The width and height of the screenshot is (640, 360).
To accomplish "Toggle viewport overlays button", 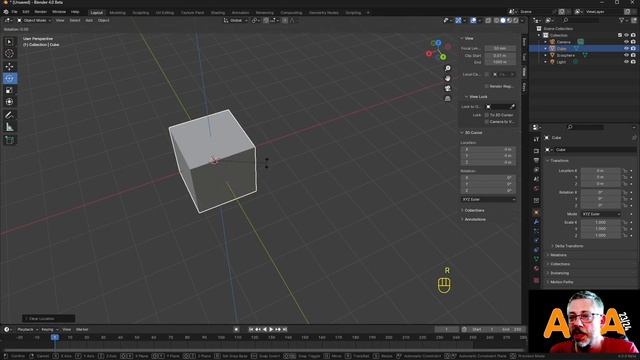I will coord(473,20).
